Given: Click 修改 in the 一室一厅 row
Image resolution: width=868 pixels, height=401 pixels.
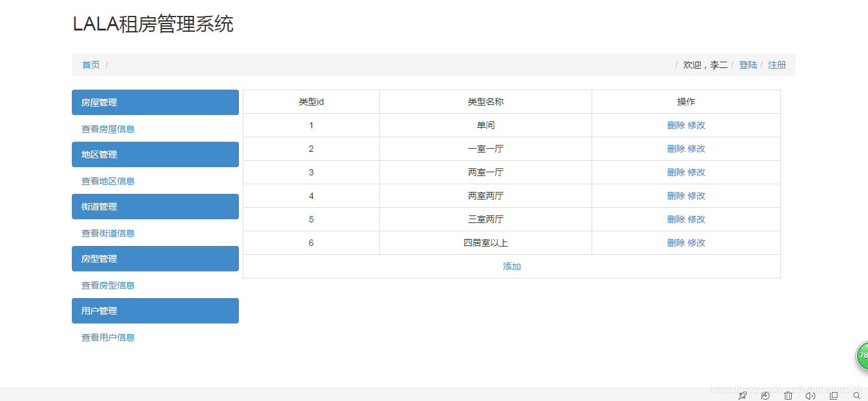Looking at the screenshot, I should 696,149.
